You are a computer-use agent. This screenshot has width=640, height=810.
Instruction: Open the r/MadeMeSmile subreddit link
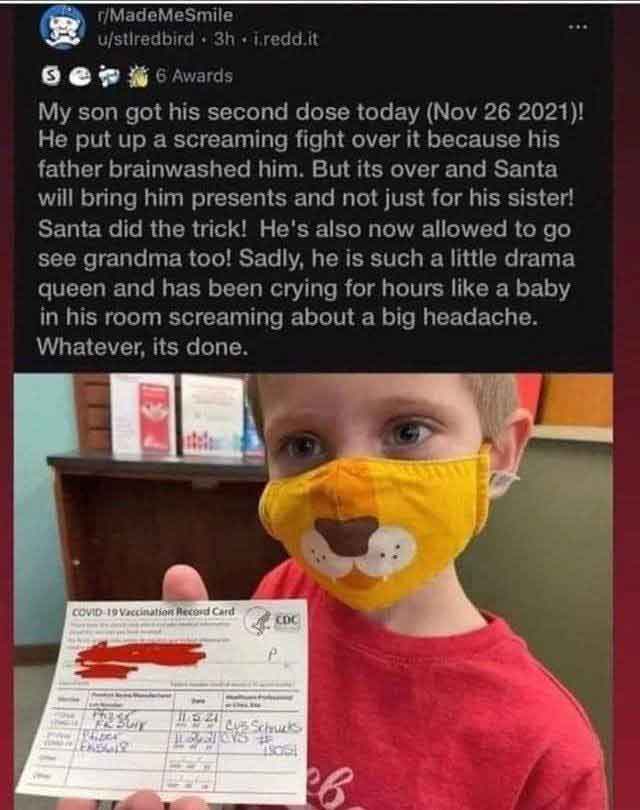165,15
